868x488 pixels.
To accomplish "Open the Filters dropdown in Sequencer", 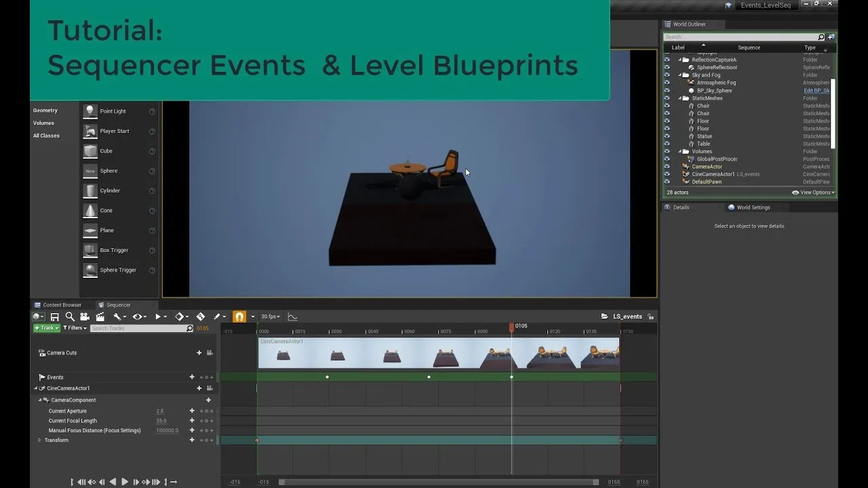I will pyautogui.click(x=75, y=328).
